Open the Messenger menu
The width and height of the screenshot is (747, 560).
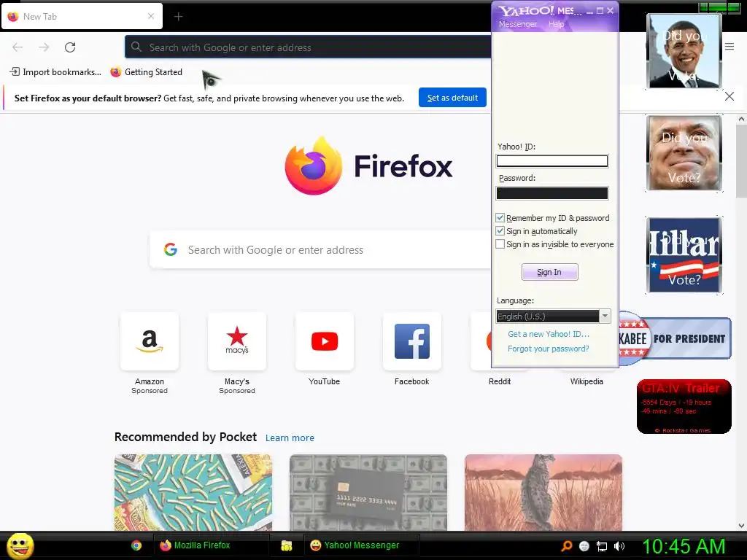517,24
